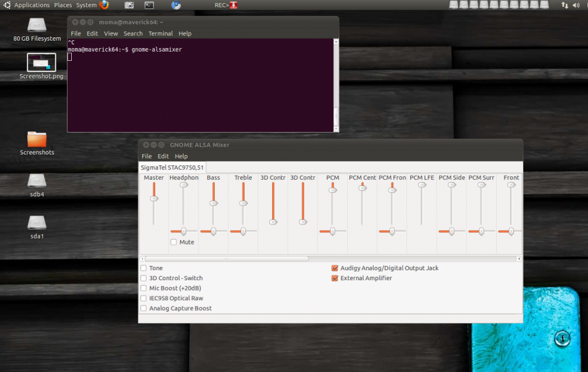Open the terminal's View menu
Screen dimensions: 588x372
(x=111, y=33)
